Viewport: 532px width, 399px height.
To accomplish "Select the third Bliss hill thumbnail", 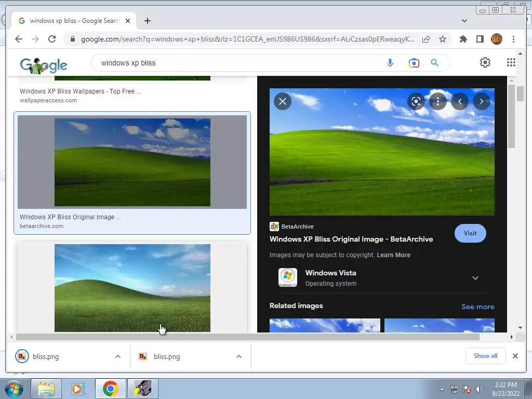I will coord(132,288).
